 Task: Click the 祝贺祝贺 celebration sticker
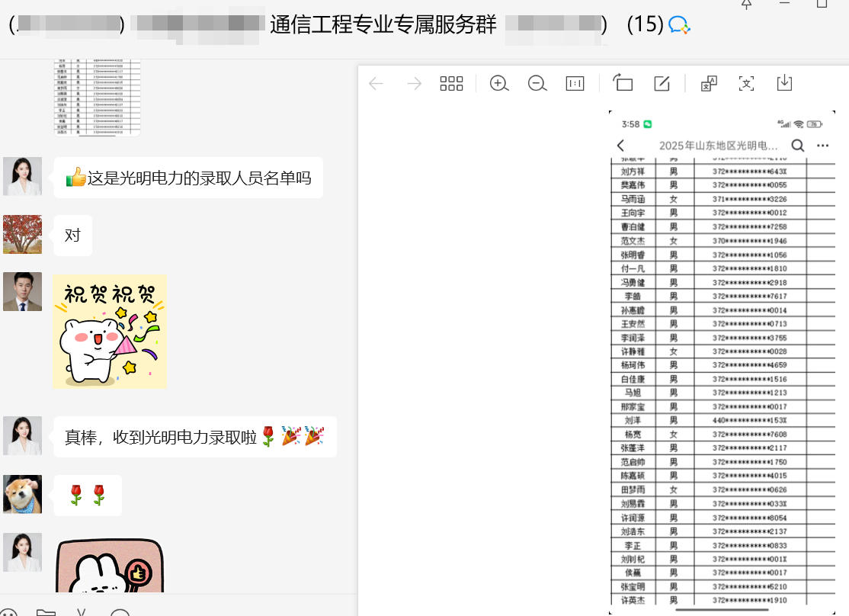pyautogui.click(x=110, y=331)
